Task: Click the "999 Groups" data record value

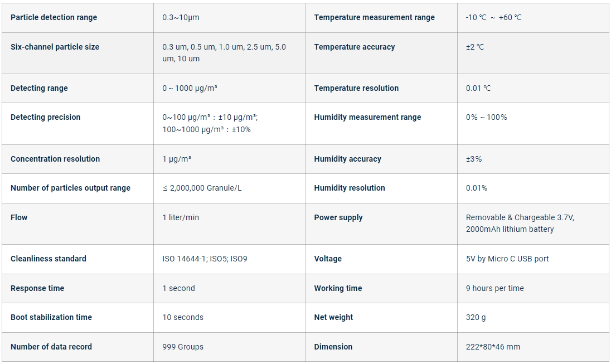Action: [183, 347]
